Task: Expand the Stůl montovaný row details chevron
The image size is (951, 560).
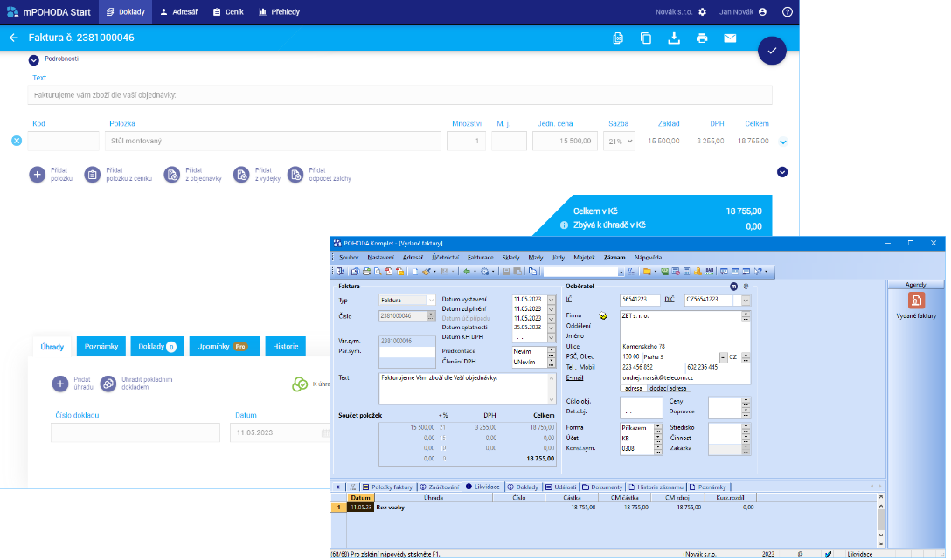Action: [x=783, y=142]
